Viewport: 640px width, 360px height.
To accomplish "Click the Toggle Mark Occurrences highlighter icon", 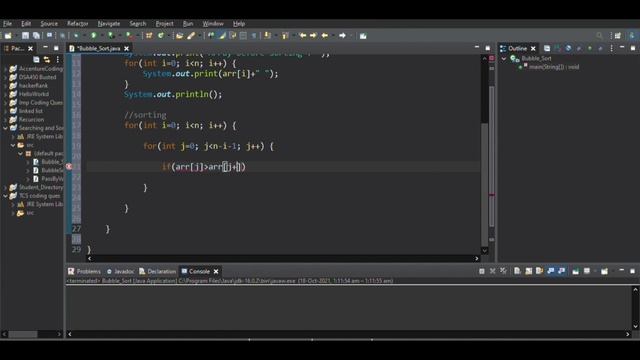I will (x=222, y=36).
